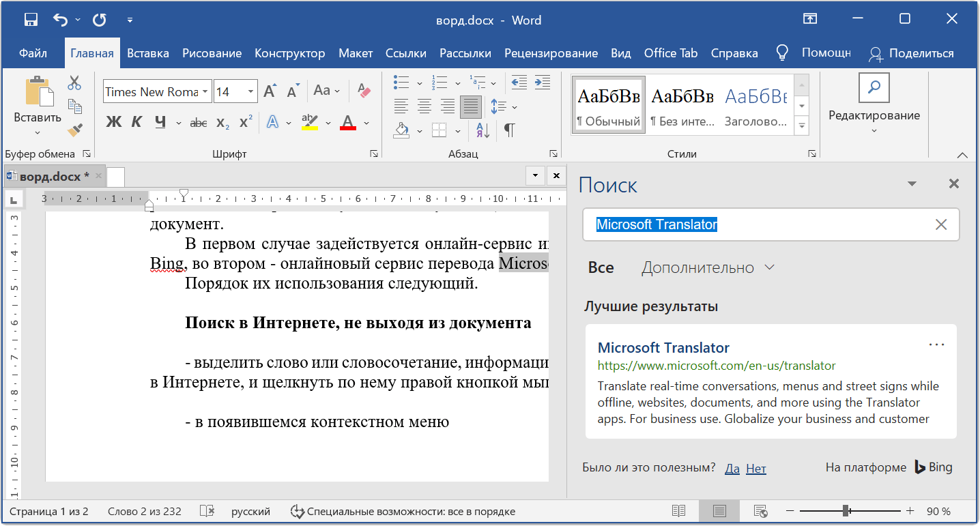Click the Format Painter brush icon

pos(75,130)
